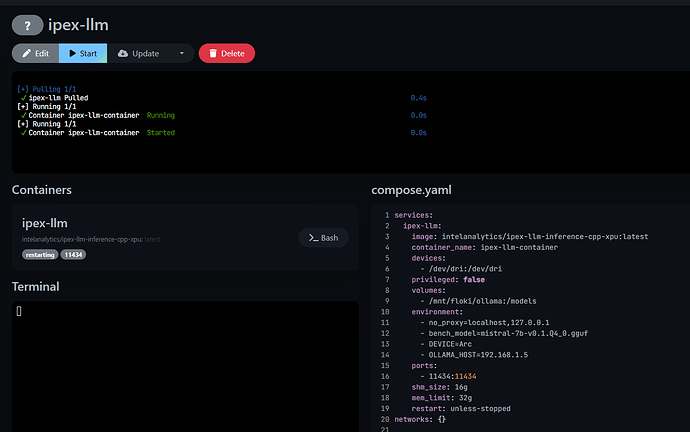This screenshot has height=432, width=690.
Task: Click the 11434:11434 ports line
Action: click(x=448, y=377)
